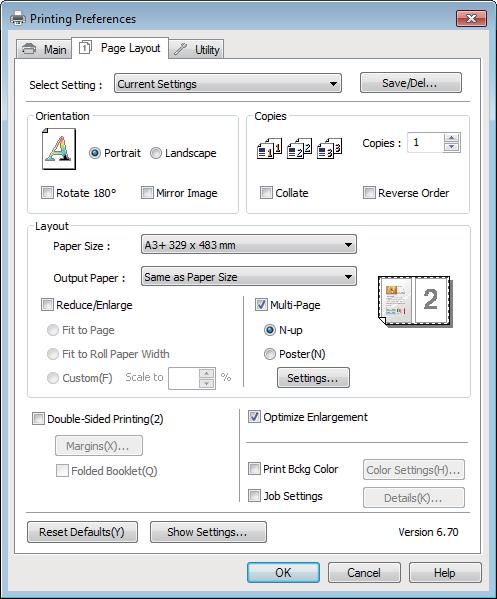Open the Select Setting dropdown
Screen dimensions: 497x599
pos(228,84)
